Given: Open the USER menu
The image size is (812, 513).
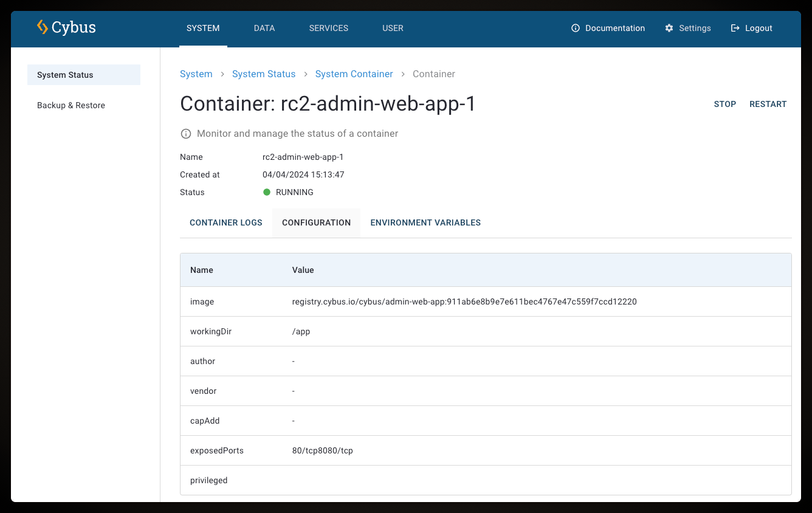Looking at the screenshot, I should tap(393, 28).
